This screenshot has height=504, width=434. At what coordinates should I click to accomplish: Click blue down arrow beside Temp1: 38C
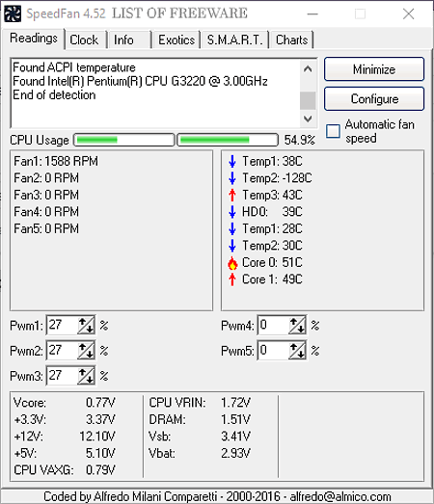click(x=232, y=161)
